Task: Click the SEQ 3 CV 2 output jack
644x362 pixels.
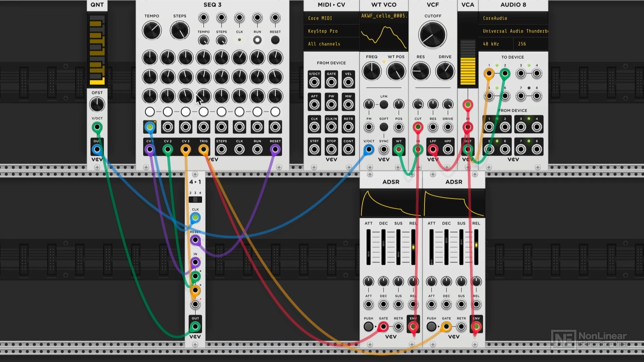Action: [x=168, y=149]
